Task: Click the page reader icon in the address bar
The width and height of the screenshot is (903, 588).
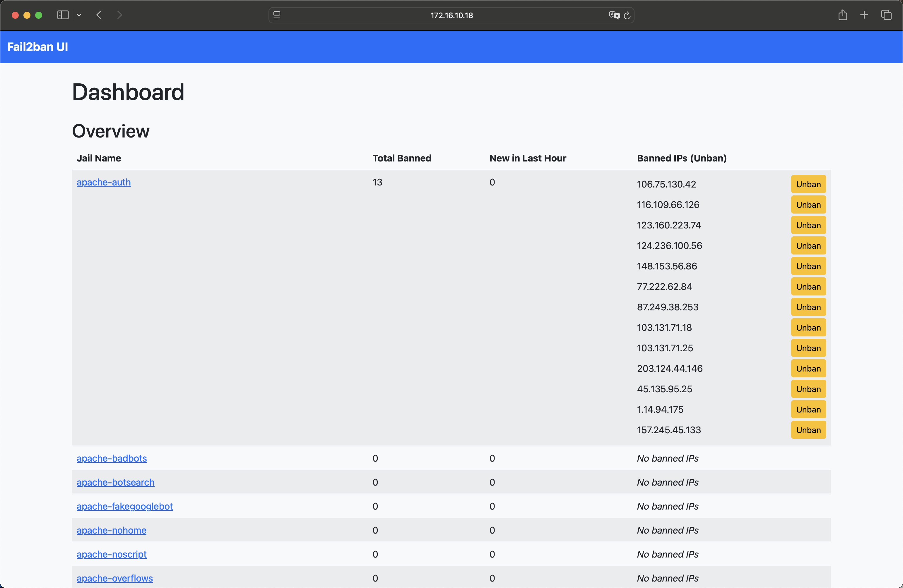Action: click(277, 15)
